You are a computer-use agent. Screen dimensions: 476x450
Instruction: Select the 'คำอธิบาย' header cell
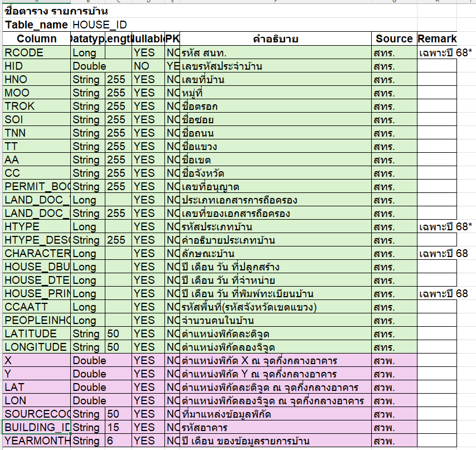coord(276,38)
